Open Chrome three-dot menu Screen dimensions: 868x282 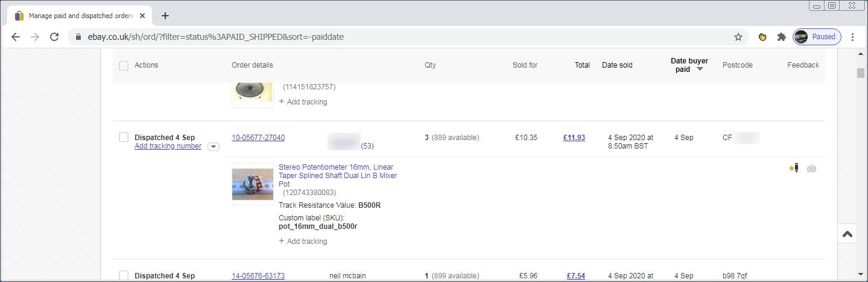[852, 37]
